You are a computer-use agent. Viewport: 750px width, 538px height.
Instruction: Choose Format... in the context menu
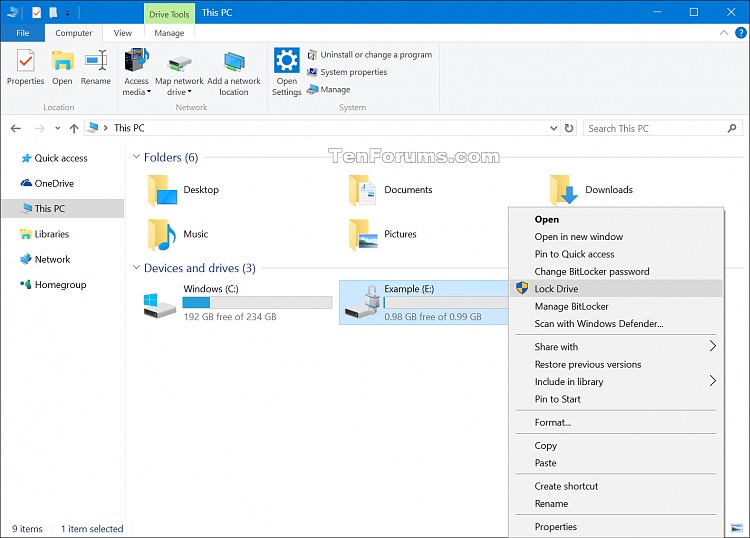pos(617,422)
